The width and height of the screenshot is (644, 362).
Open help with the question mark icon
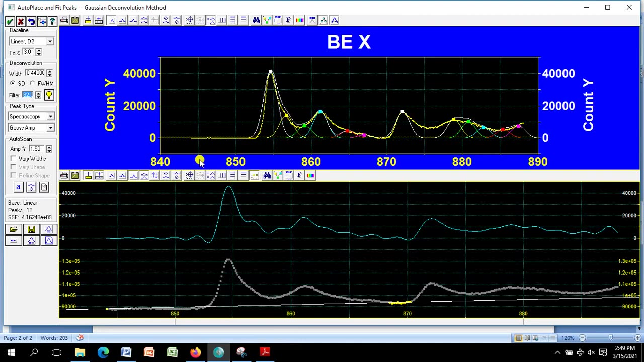click(52, 21)
